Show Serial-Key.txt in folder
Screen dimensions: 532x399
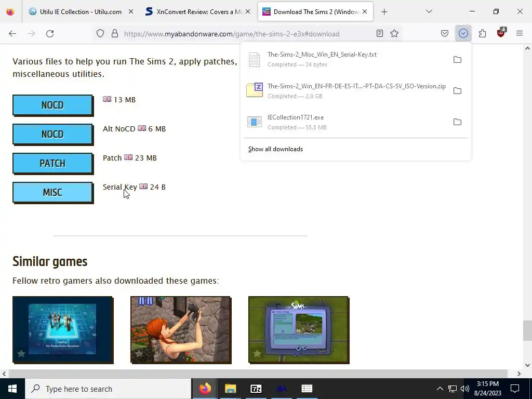(457, 59)
